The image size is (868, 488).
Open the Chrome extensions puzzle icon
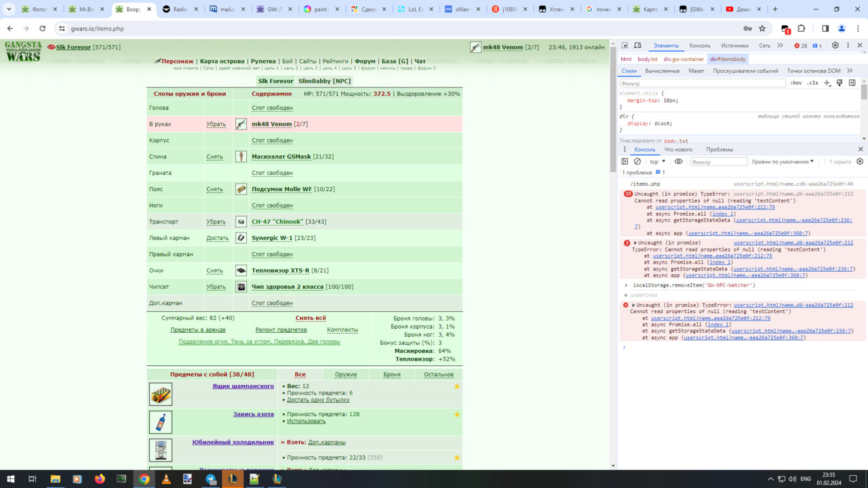pyautogui.click(x=802, y=28)
